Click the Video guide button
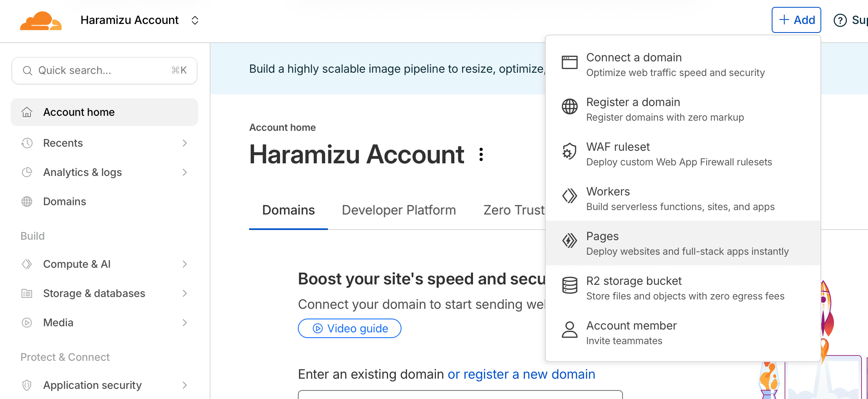Viewport: 868px width, 399px height. [349, 328]
